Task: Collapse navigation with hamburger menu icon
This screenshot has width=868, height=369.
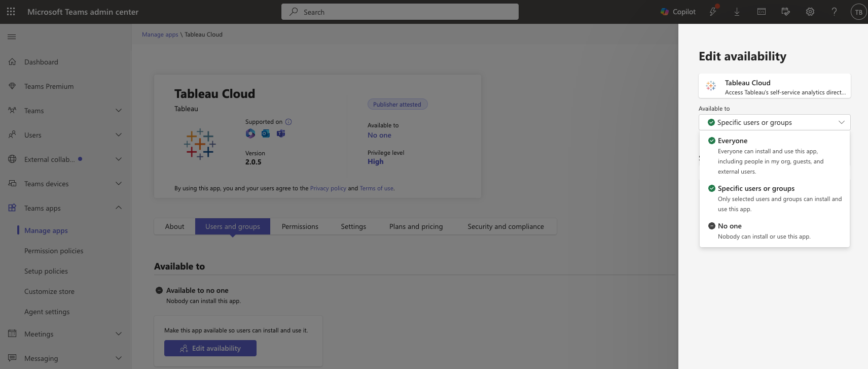Action: [x=12, y=37]
